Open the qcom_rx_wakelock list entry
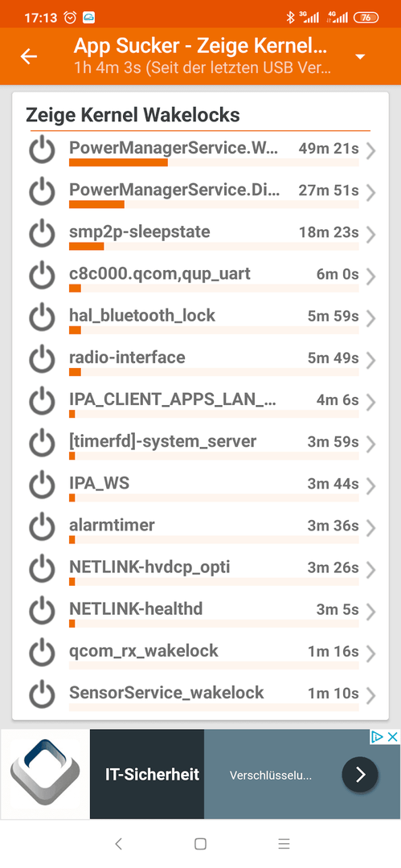Image resolution: width=401 pixels, height=868 pixels. click(x=201, y=653)
